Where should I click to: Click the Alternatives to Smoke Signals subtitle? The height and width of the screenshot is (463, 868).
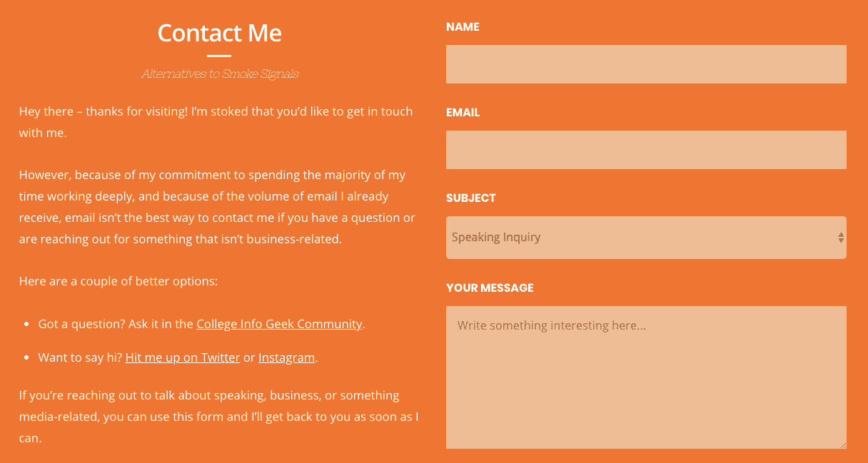click(x=220, y=73)
